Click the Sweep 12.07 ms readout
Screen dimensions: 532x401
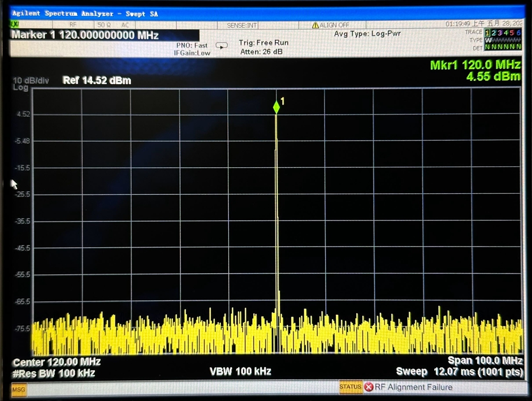pos(458,371)
